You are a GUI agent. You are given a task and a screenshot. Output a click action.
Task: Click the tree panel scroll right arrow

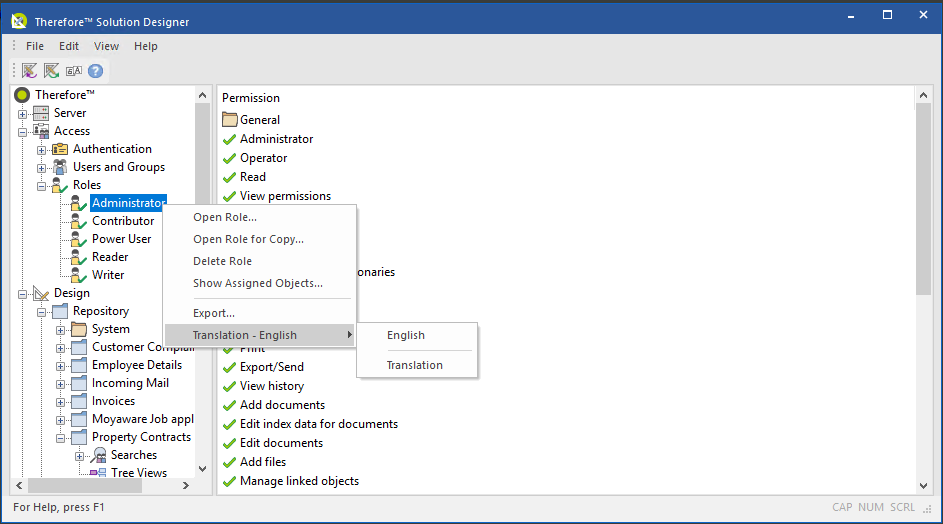pyautogui.click(x=186, y=485)
